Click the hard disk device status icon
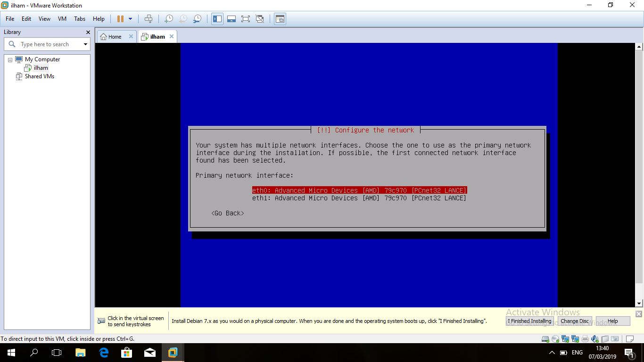Image resolution: width=644 pixels, height=362 pixels. pos(545,338)
